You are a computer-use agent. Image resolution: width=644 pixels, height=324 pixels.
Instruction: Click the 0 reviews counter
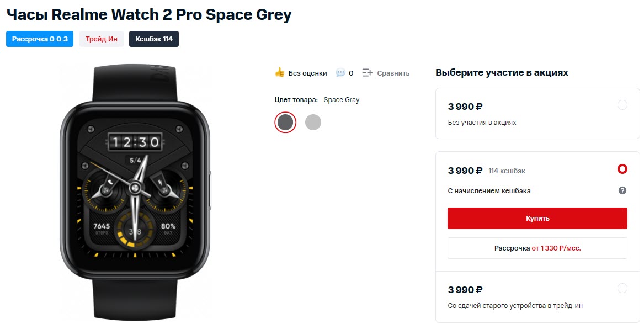coord(352,72)
